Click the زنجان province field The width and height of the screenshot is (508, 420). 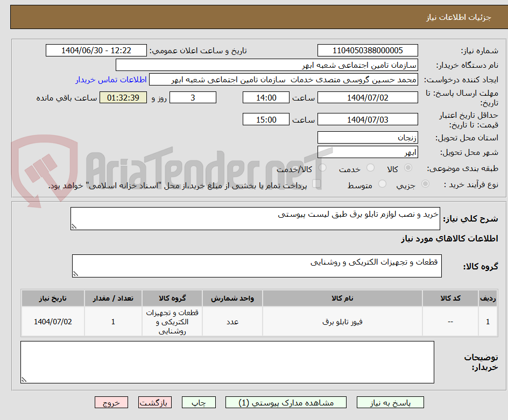[368, 137]
